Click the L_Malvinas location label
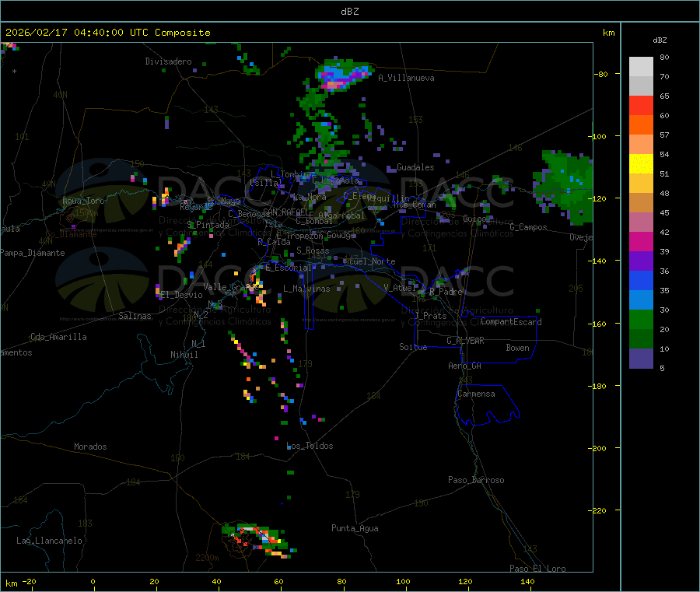The height and width of the screenshot is (592, 700). coord(306,289)
